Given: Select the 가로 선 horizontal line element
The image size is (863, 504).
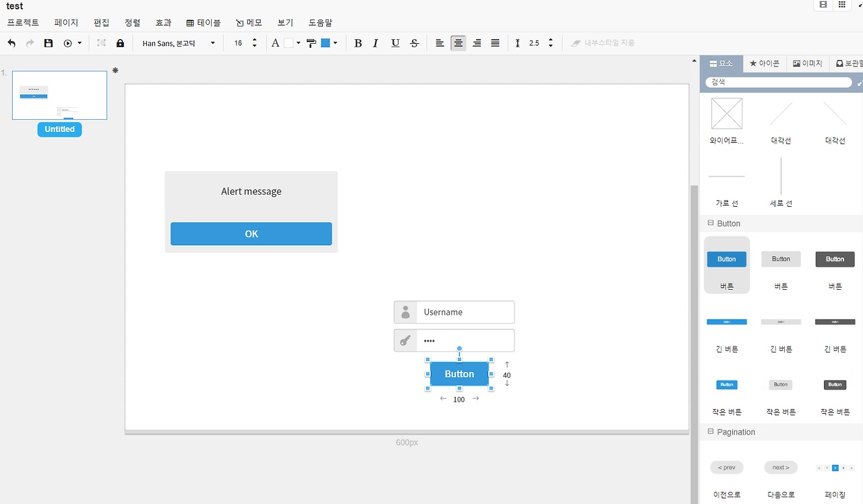Looking at the screenshot, I should [727, 183].
